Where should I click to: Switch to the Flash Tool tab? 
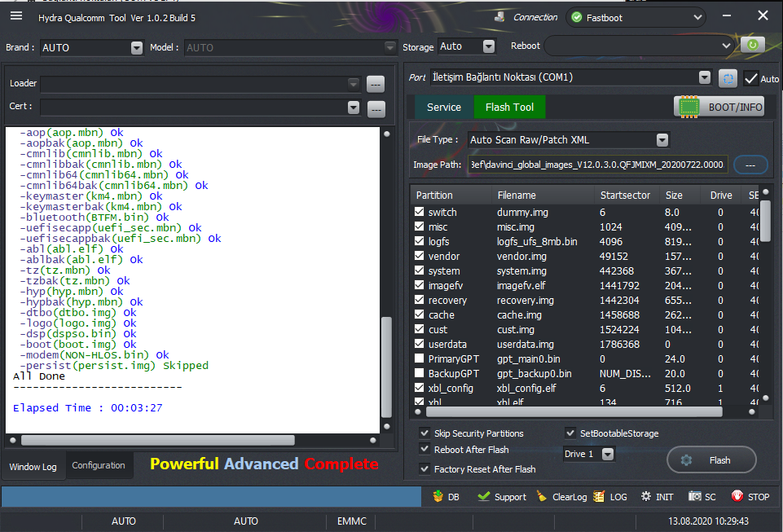[509, 107]
